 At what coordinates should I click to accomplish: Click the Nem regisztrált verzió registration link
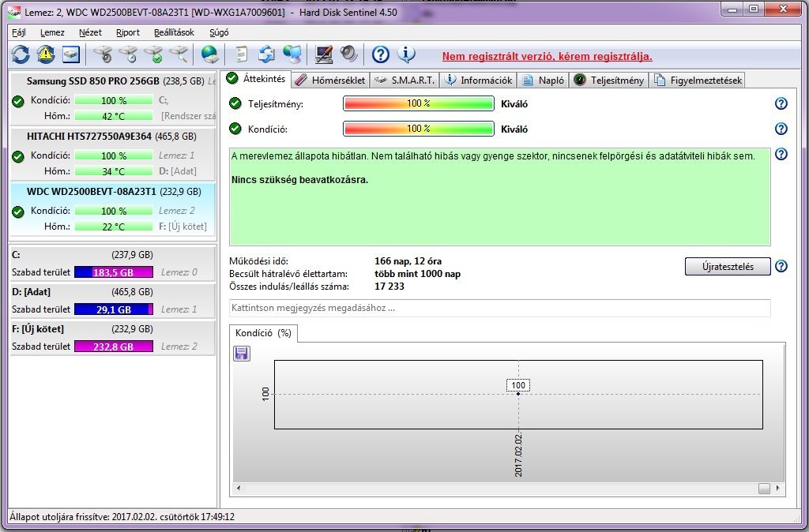point(547,57)
